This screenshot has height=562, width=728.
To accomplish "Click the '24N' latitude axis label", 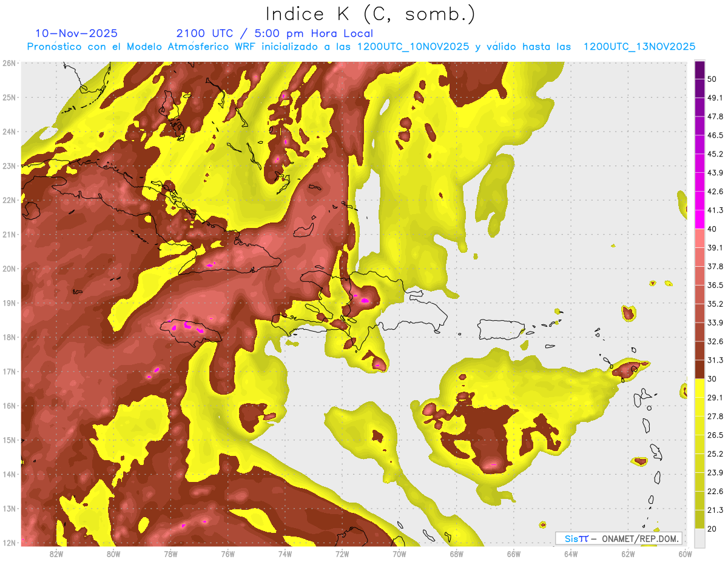I will [9, 132].
